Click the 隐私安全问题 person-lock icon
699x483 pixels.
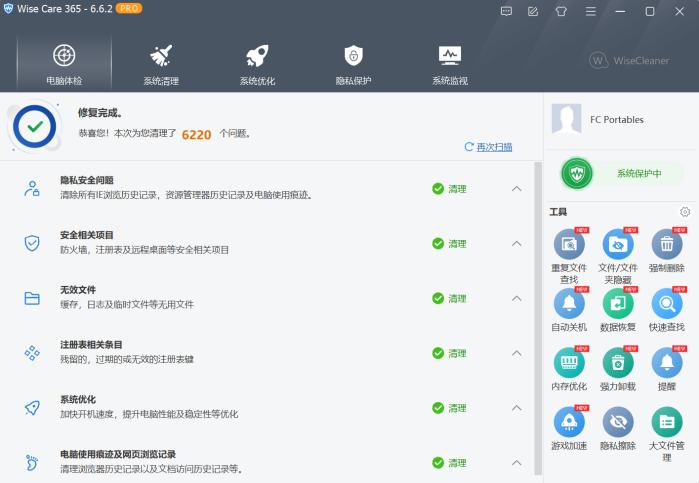pos(32,189)
